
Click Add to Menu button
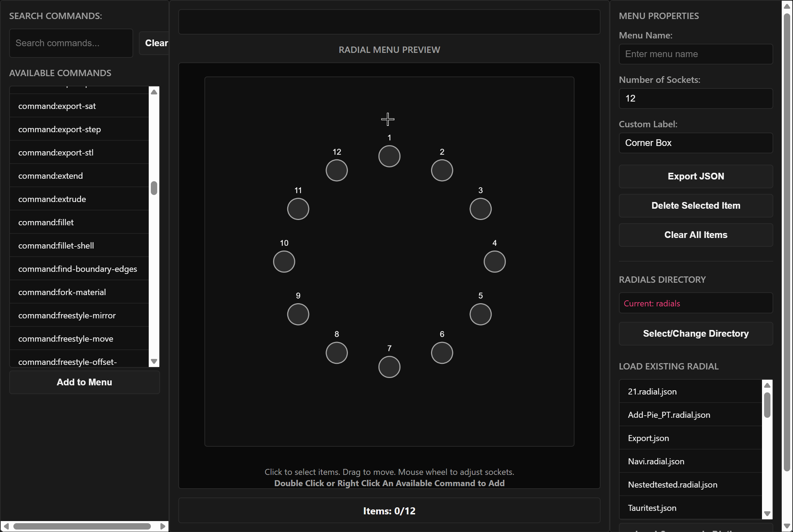[85, 382]
